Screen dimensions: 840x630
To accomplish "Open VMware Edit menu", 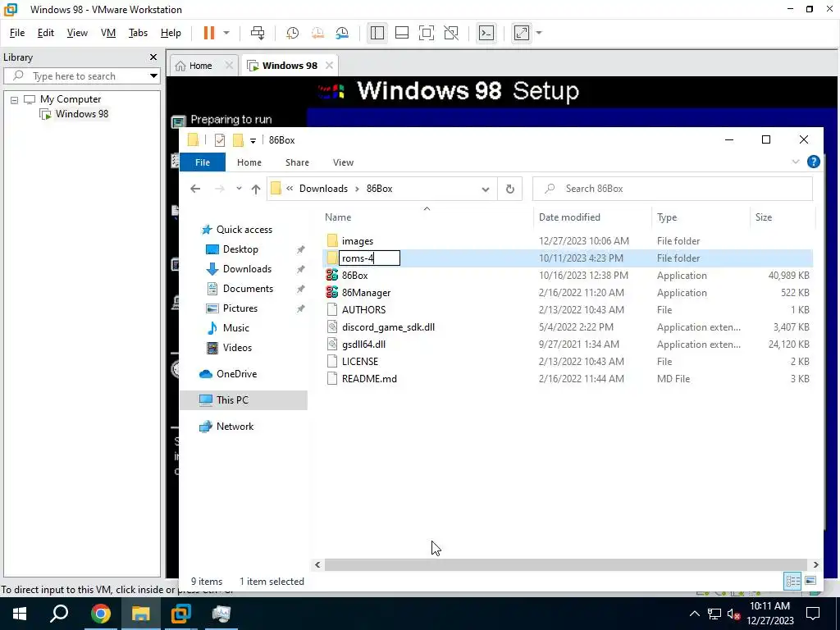I will [46, 33].
